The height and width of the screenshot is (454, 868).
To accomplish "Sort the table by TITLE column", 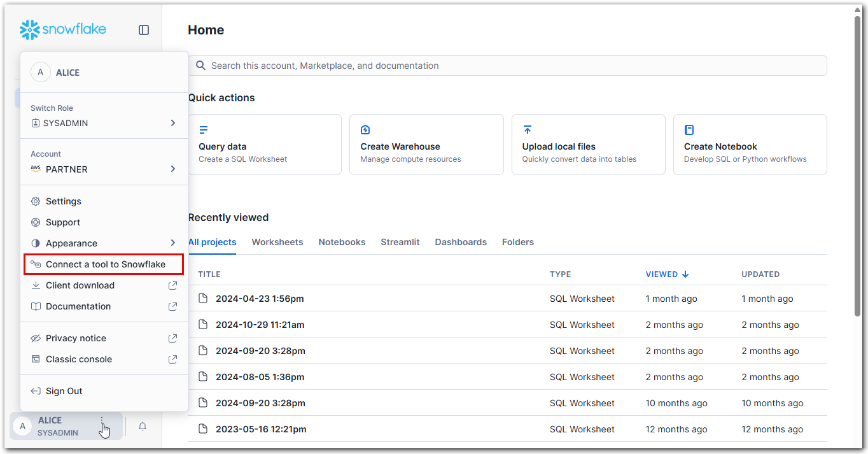I will (x=209, y=274).
